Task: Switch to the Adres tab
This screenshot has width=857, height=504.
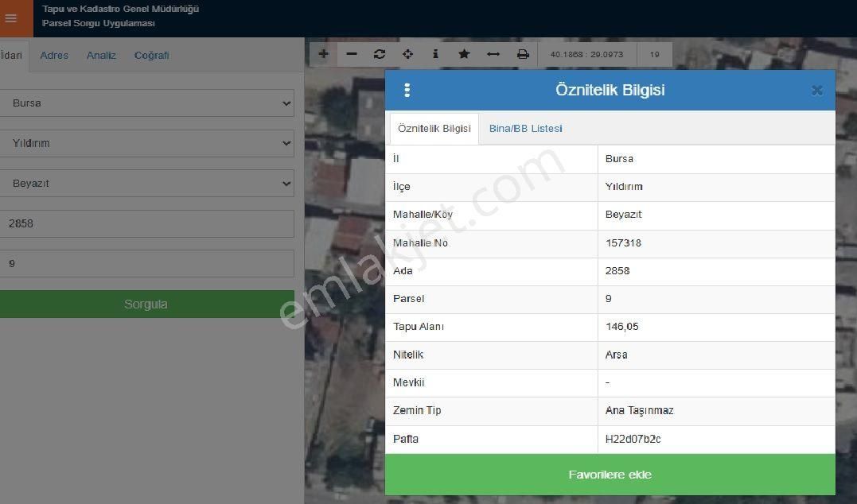Action: 53,56
